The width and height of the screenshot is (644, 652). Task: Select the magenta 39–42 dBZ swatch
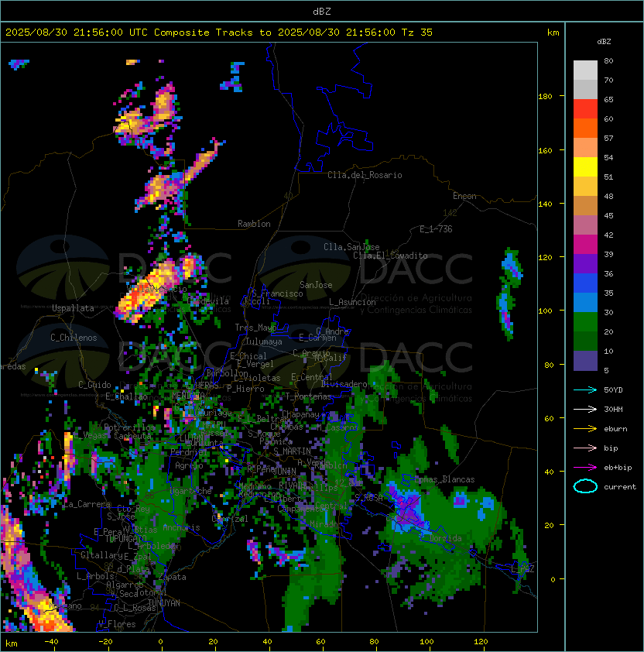point(585,245)
